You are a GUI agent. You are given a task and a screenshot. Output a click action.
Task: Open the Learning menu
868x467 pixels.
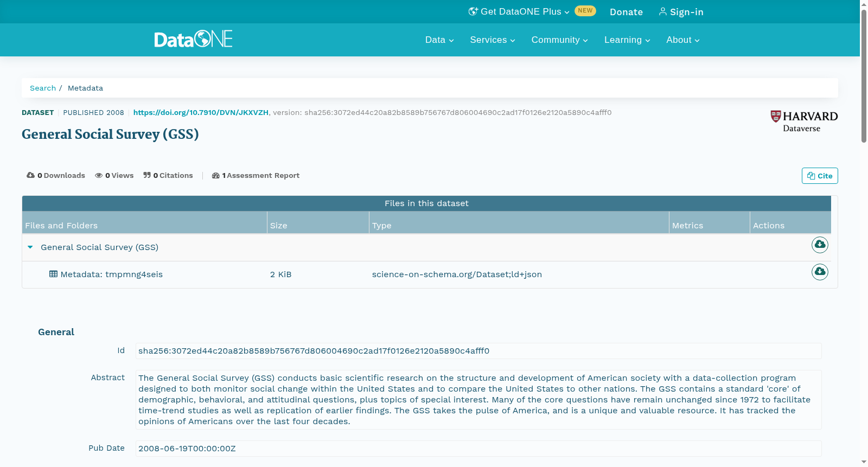[x=627, y=40]
